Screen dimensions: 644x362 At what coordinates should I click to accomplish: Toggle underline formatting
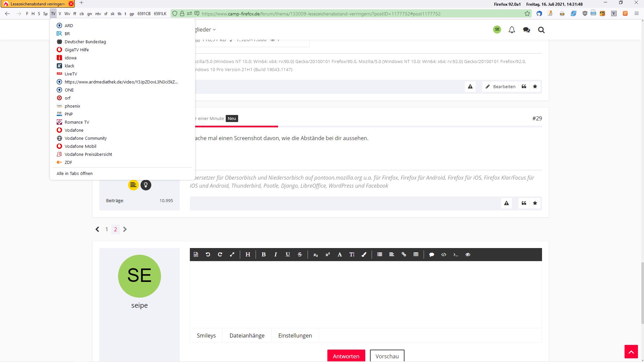288,254
